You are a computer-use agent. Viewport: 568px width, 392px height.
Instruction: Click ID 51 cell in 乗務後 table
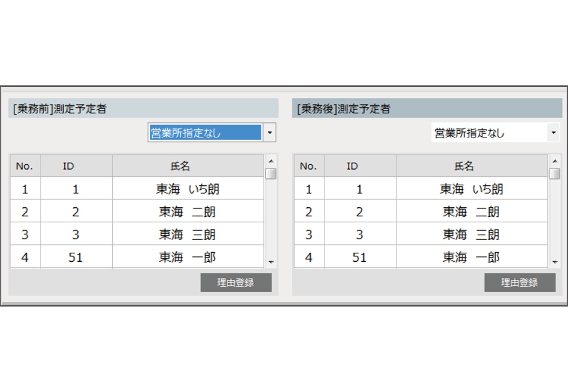pyautogui.click(x=360, y=257)
